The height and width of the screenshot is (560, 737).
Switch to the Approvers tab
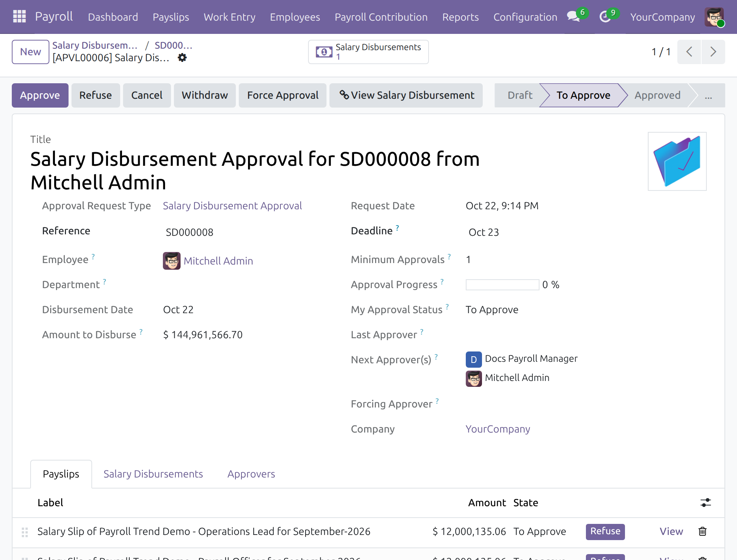tap(251, 474)
